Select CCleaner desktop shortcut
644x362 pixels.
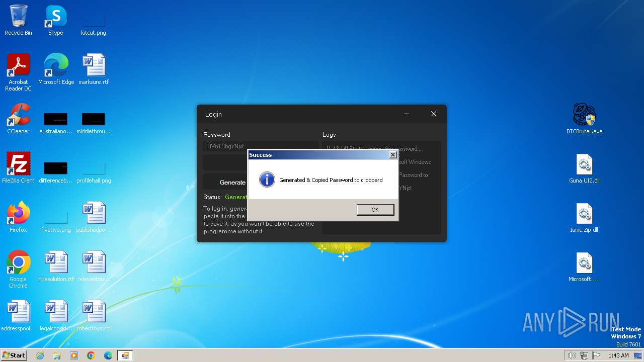pyautogui.click(x=18, y=119)
